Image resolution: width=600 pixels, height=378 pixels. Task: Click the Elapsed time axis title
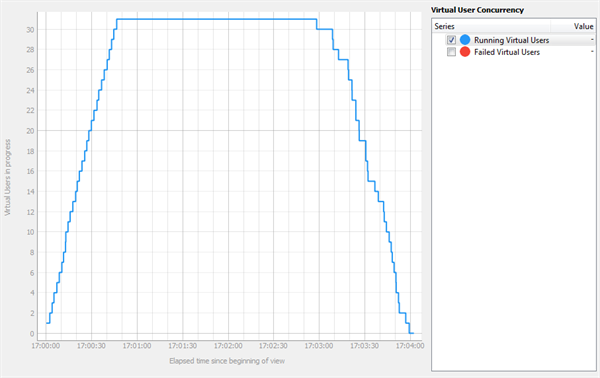point(227,361)
